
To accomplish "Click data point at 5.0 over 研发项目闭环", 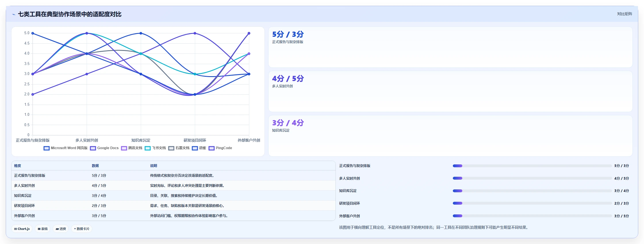I will [x=195, y=33].
